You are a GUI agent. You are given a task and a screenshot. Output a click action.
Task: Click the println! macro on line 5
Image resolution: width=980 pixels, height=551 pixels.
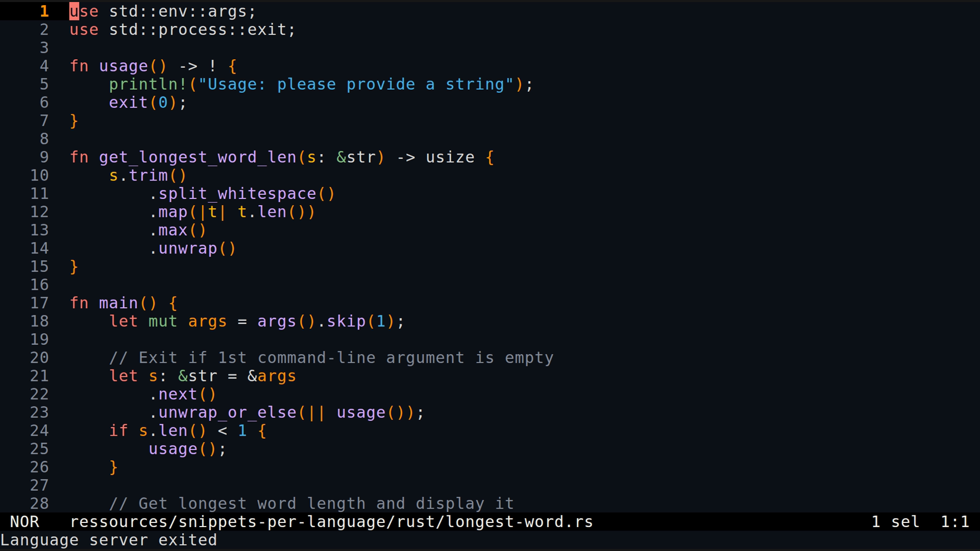click(148, 84)
